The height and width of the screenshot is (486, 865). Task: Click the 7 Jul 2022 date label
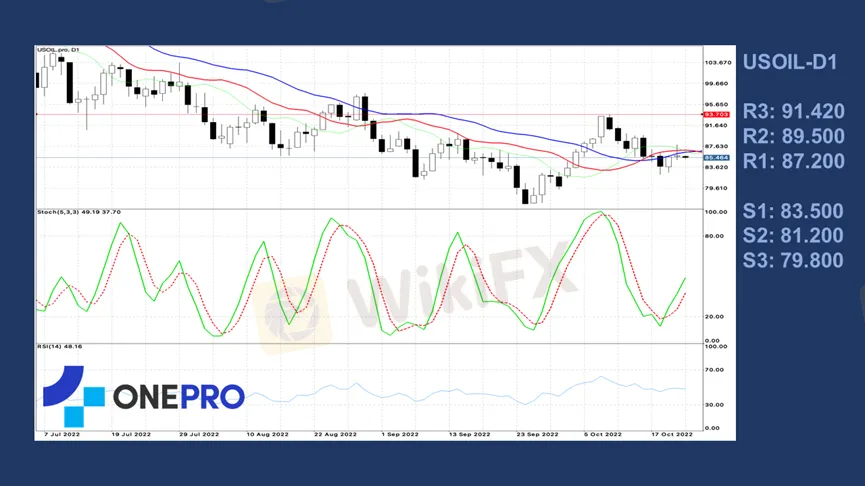61,435
